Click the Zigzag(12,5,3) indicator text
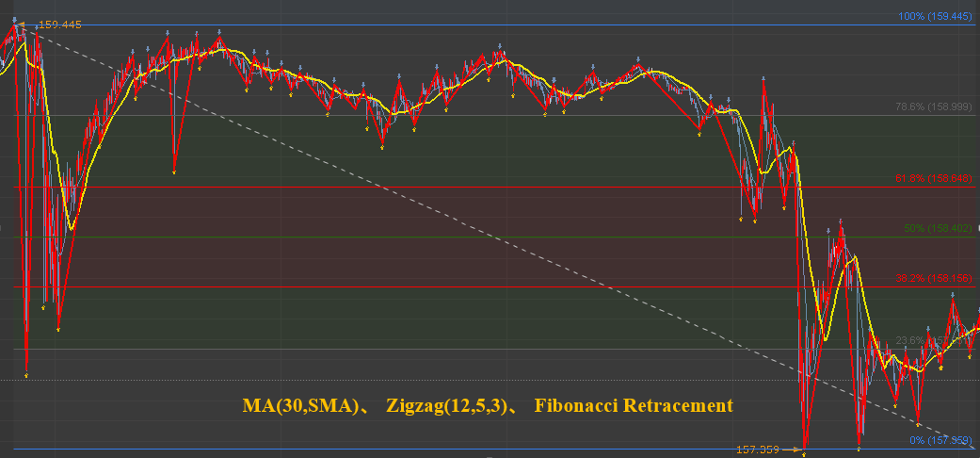980x458 pixels. (x=447, y=406)
